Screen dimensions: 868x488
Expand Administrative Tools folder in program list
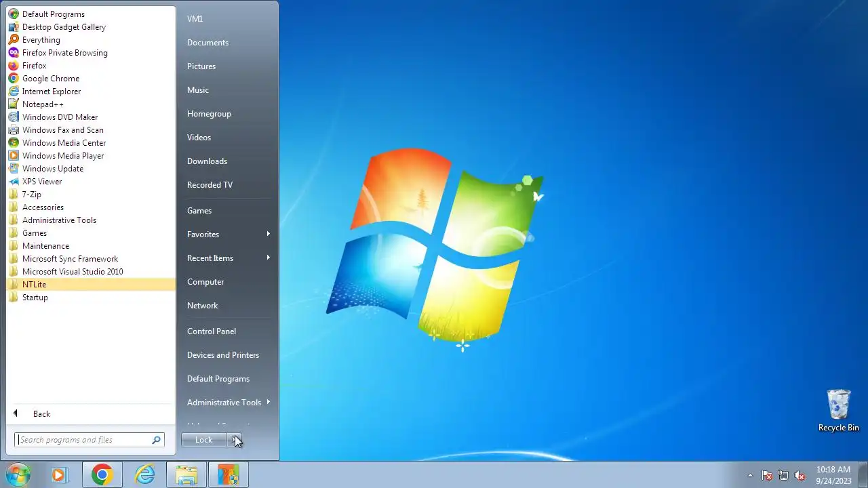click(91, 220)
